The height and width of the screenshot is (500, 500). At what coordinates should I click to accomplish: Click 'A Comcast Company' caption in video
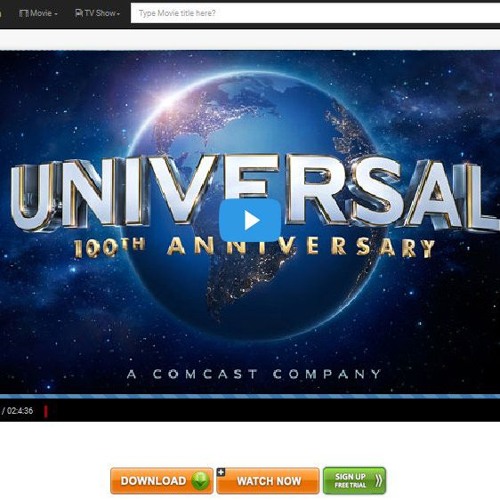tap(254, 374)
